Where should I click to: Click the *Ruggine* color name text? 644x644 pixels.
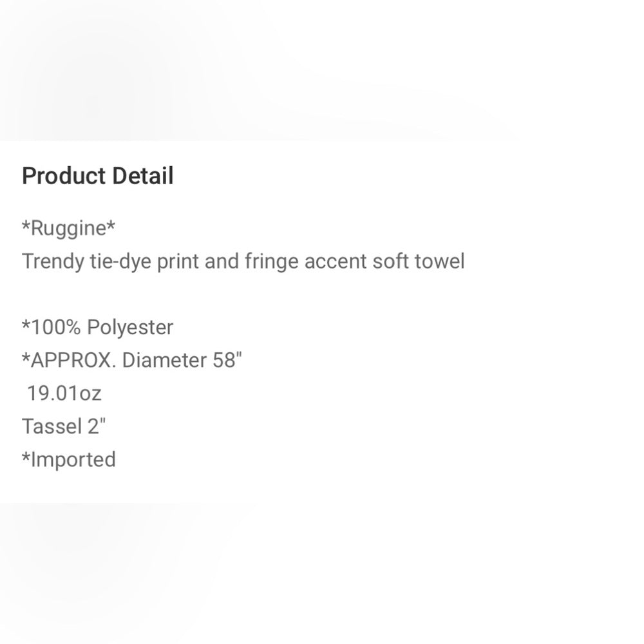pos(68,229)
